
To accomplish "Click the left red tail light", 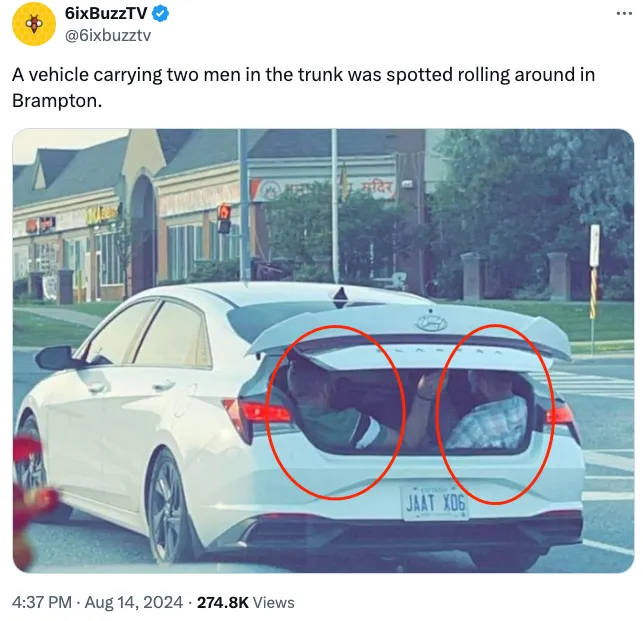I will pos(258,414).
